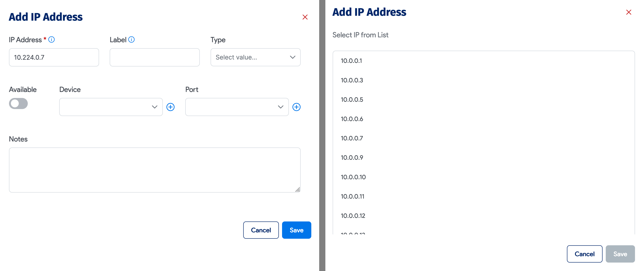Click the plus icon to add a new Port
Image resolution: width=644 pixels, height=271 pixels.
coord(296,107)
